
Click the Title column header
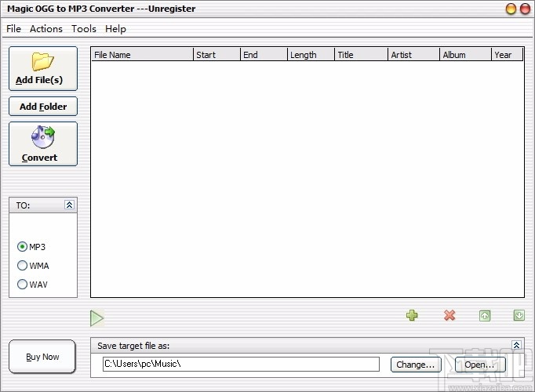pyautogui.click(x=362, y=55)
